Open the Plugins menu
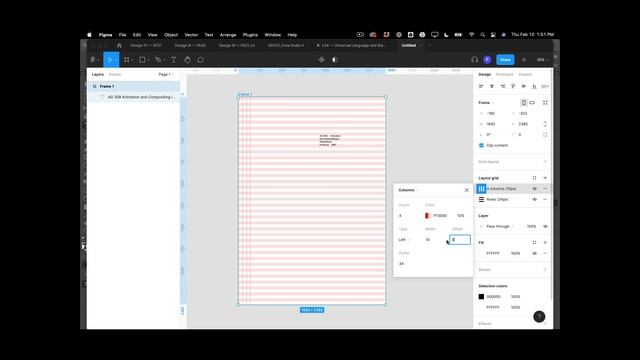 (x=250, y=35)
